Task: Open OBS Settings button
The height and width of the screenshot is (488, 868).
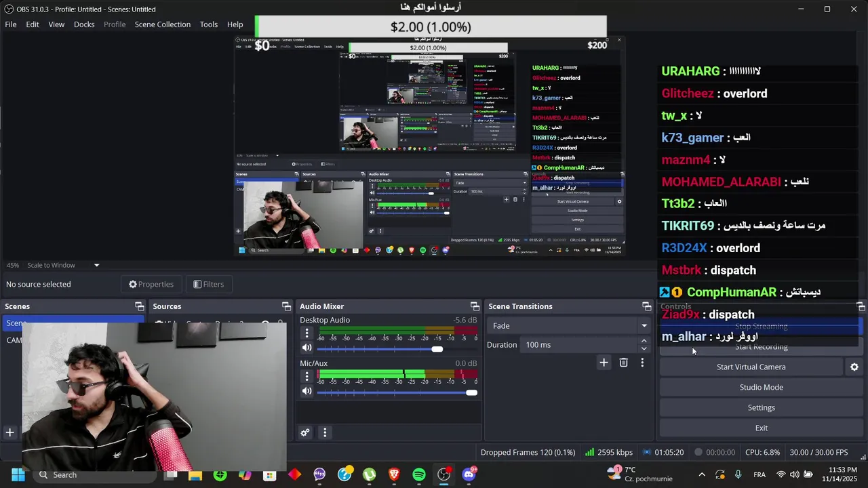Action: [761, 407]
